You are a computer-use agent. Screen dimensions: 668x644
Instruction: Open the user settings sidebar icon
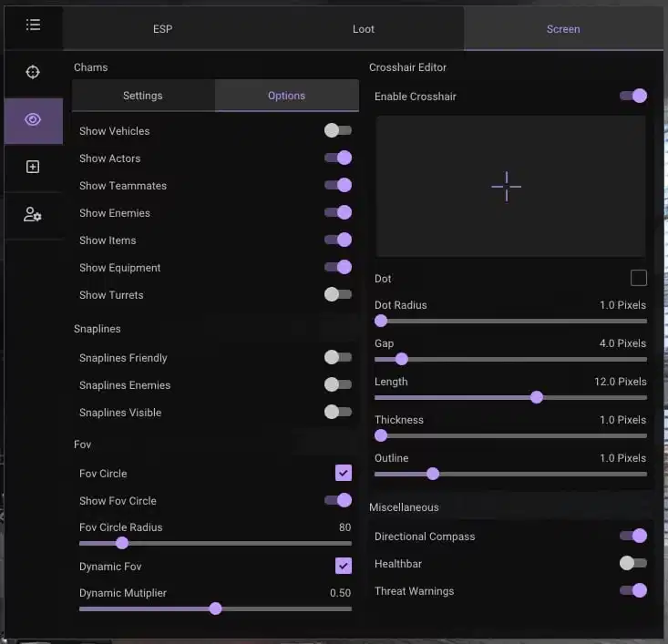pyautogui.click(x=33, y=214)
